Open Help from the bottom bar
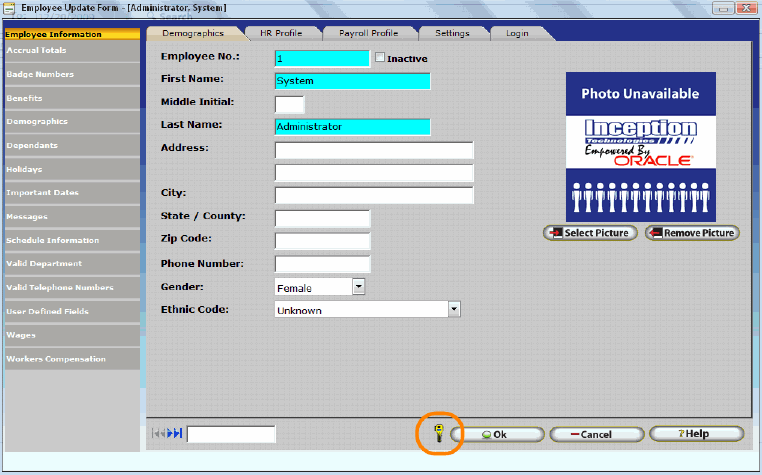The width and height of the screenshot is (762, 475). point(696,434)
